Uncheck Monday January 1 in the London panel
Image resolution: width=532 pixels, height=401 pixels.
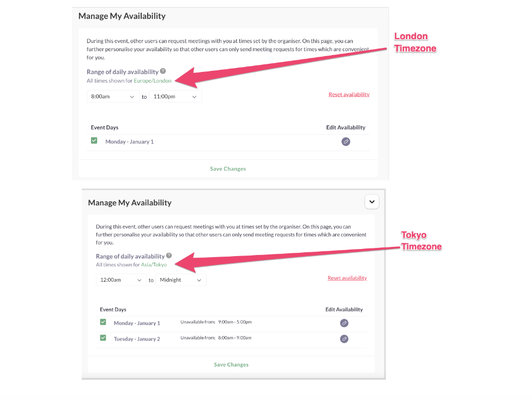point(94,140)
